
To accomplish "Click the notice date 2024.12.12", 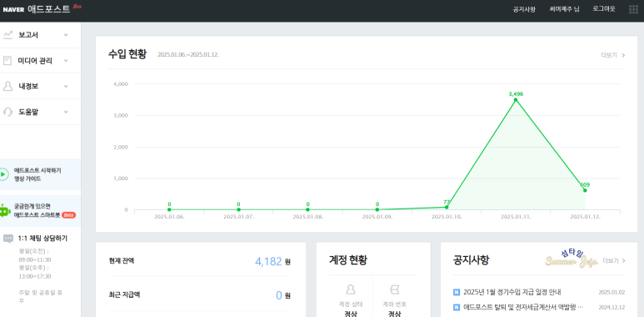I will pos(612,307).
